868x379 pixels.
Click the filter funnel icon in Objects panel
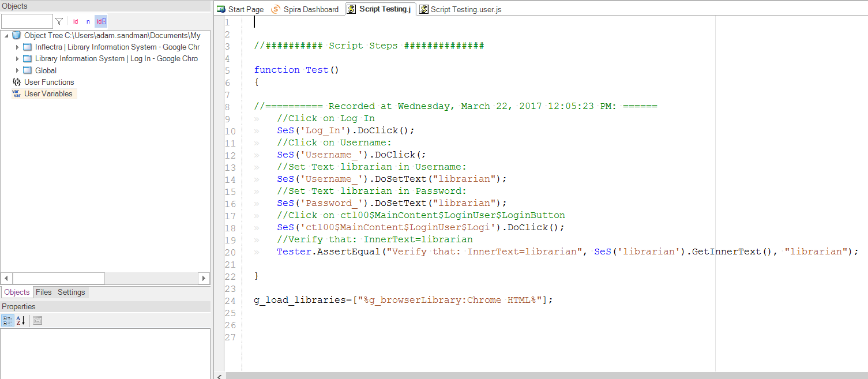tap(59, 21)
